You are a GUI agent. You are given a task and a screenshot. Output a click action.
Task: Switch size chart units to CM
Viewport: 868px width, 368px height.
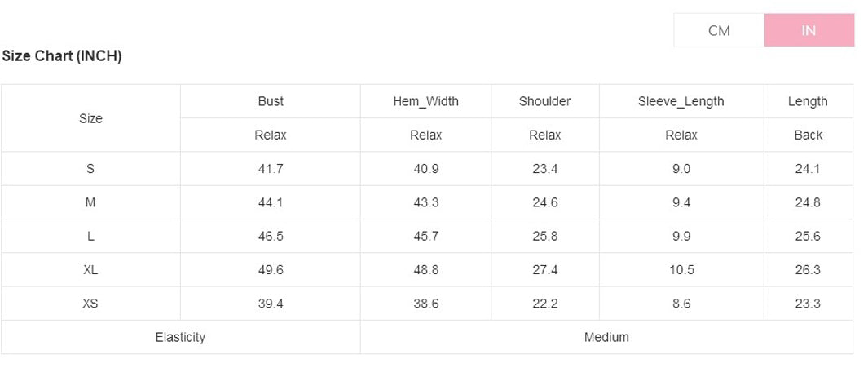click(x=719, y=30)
